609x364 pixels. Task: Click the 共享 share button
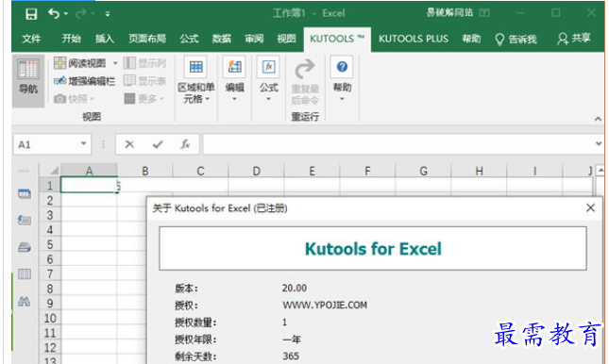point(574,39)
